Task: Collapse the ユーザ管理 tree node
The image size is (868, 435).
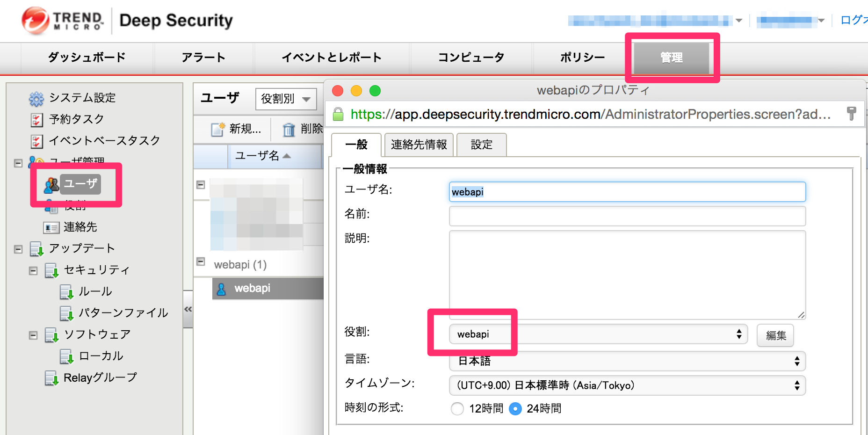Action: pos(18,163)
